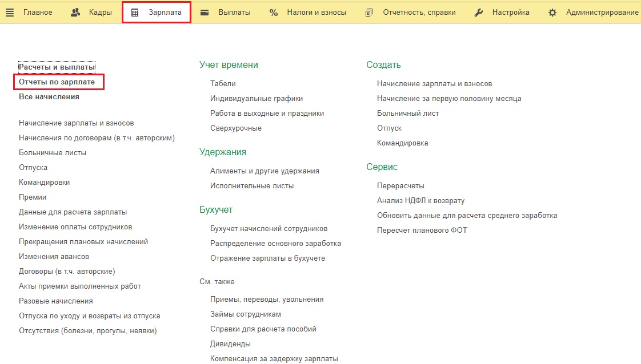Open Данные для расчета зарплаты
Viewport: 641px width, 364px height.
[73, 212]
